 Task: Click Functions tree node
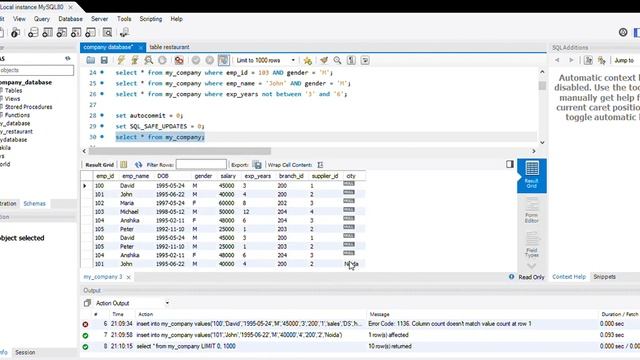[17, 115]
